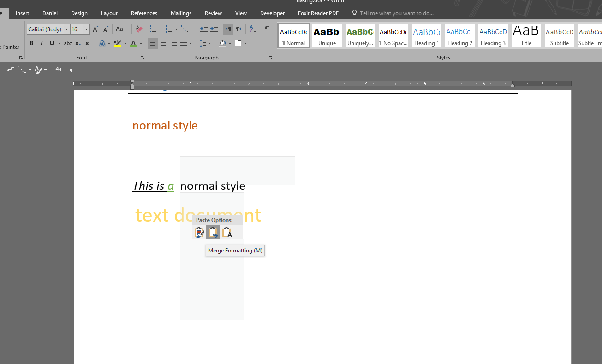Increase indent of the paragraph
Screen dimensions: 602x364
pos(214,29)
